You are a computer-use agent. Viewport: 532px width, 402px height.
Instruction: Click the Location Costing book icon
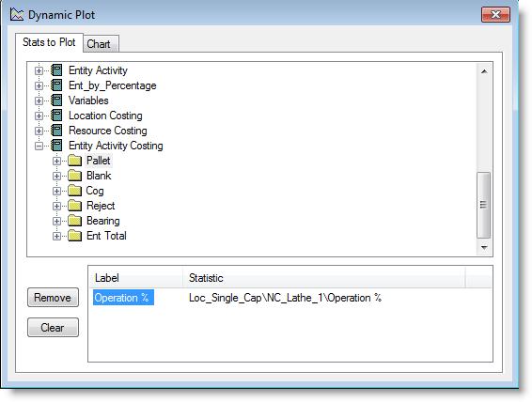tap(56, 116)
